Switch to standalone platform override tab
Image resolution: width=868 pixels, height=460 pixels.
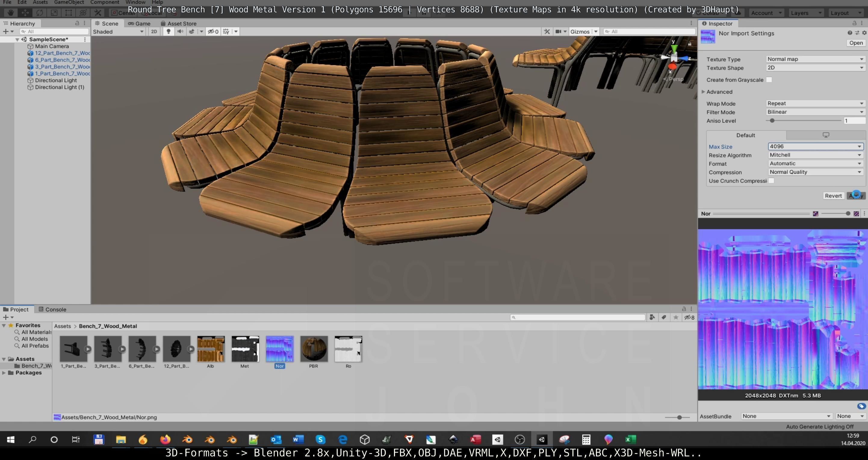pyautogui.click(x=826, y=135)
